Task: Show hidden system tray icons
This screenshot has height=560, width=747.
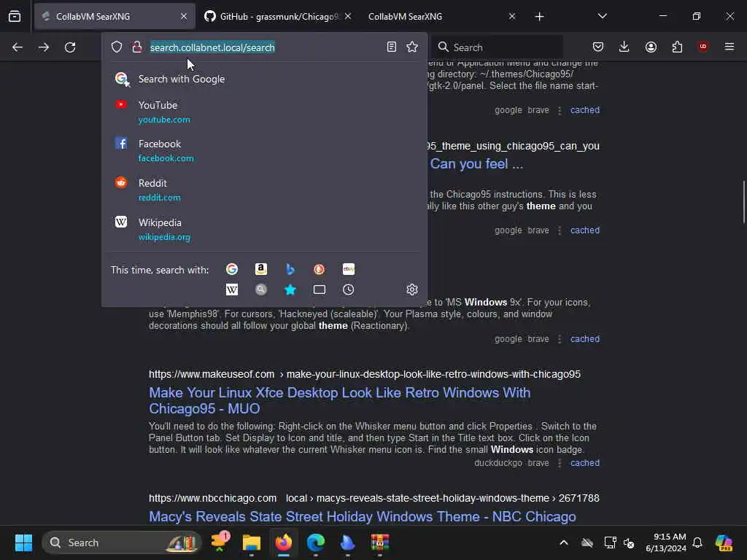Action: tap(564, 542)
